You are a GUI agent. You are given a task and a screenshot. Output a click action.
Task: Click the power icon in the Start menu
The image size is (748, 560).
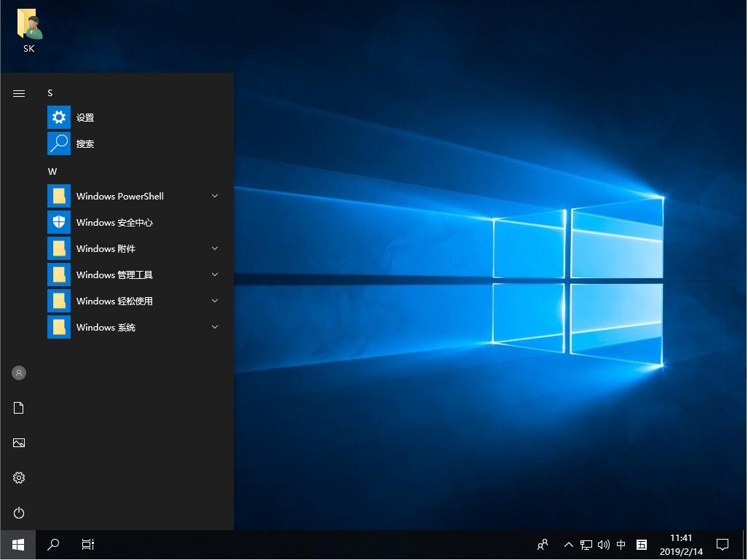18,513
